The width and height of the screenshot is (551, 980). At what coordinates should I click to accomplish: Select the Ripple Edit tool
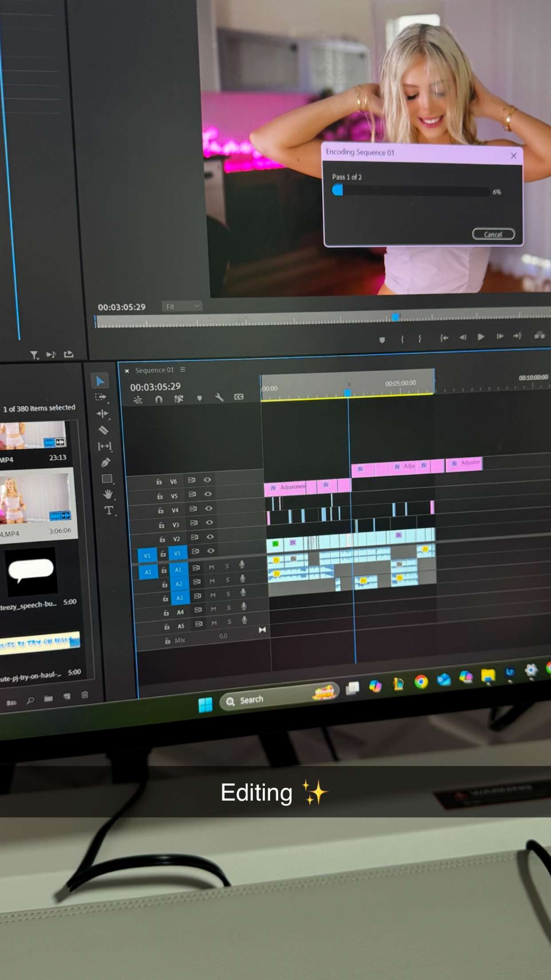click(x=102, y=414)
